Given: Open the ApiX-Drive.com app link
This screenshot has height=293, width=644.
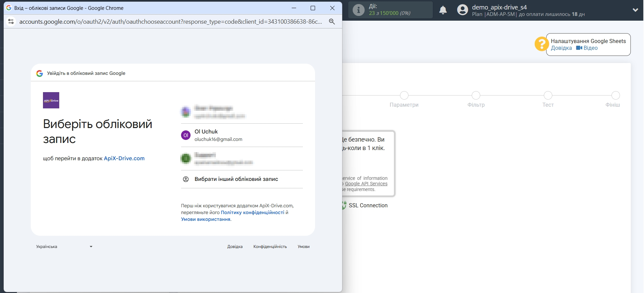Looking at the screenshot, I should pos(124,158).
